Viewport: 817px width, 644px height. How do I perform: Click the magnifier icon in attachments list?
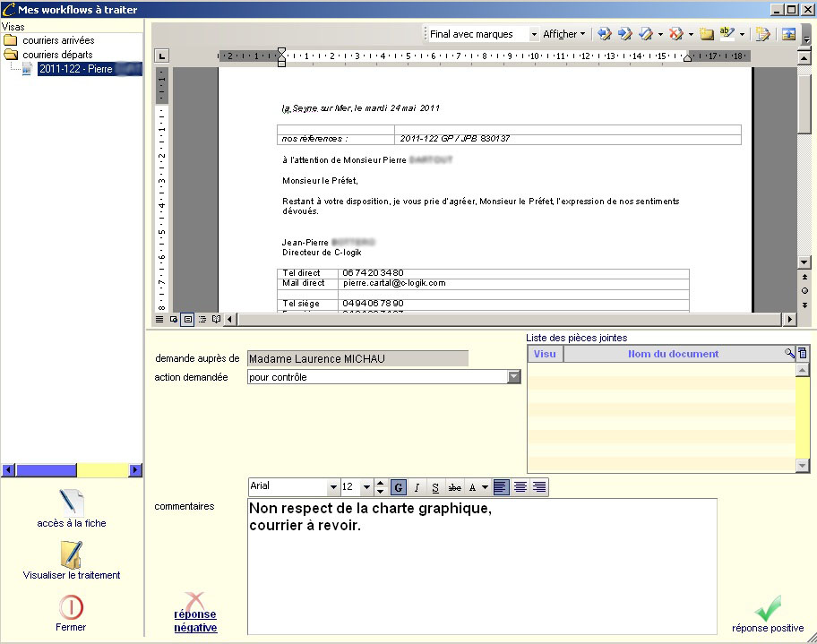point(789,354)
